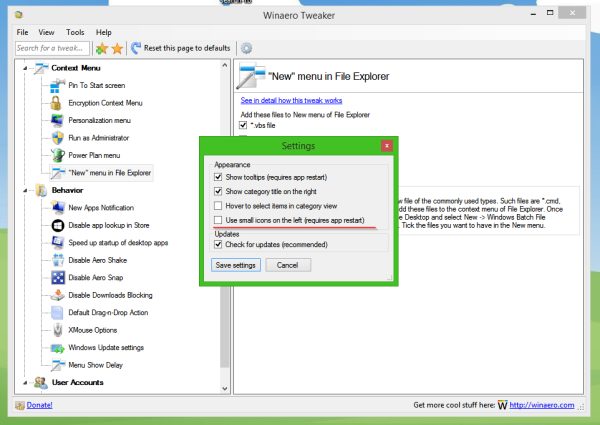Click the Winaero Tweaker title bar app icon
Viewport: 600px width, 425px height.
pyautogui.click(x=19, y=15)
